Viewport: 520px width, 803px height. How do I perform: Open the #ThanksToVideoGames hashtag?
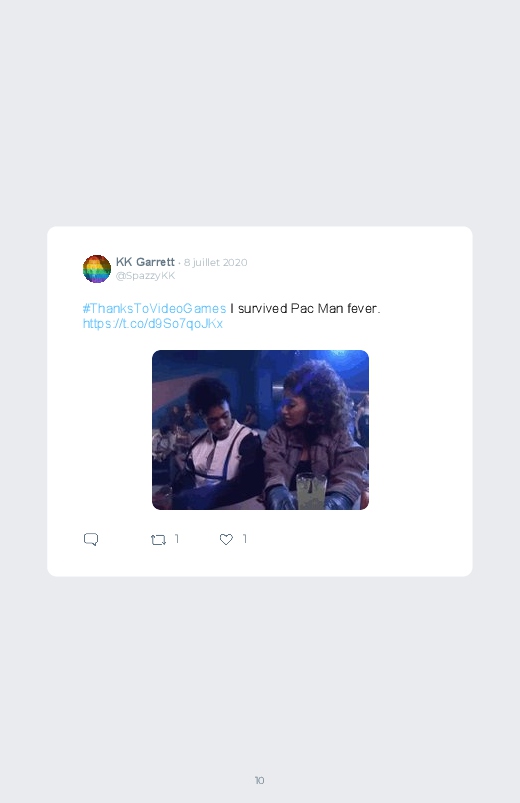click(154, 308)
